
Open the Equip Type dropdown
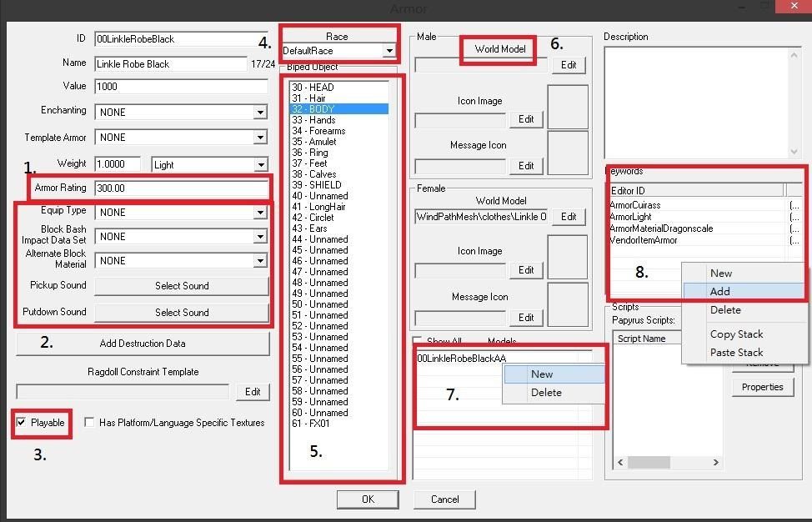click(x=260, y=213)
